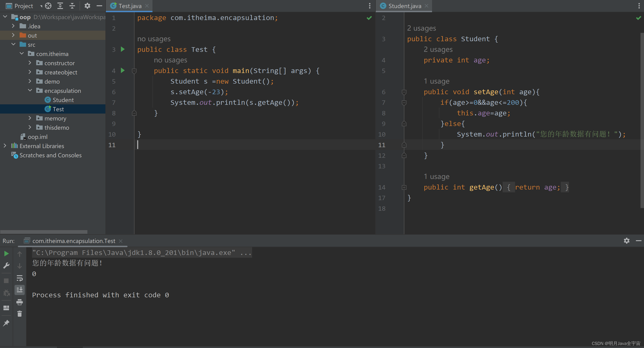Expand the External Libraries node in tree
Viewport: 644px width, 348px height.
coord(4,146)
